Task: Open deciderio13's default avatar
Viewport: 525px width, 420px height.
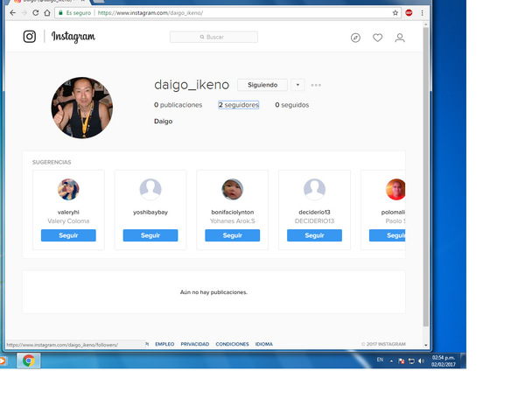Action: point(314,189)
